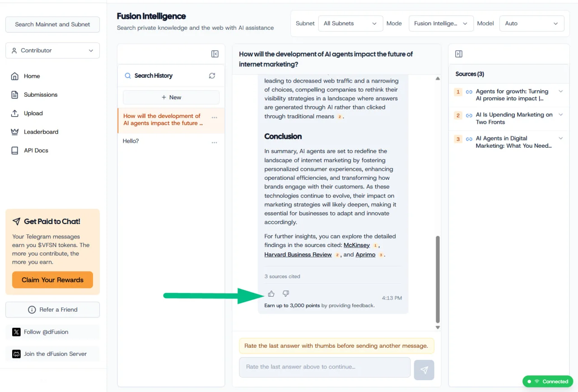Click the send message arrow button
Viewport: 578px width, 392px height.
(x=424, y=370)
